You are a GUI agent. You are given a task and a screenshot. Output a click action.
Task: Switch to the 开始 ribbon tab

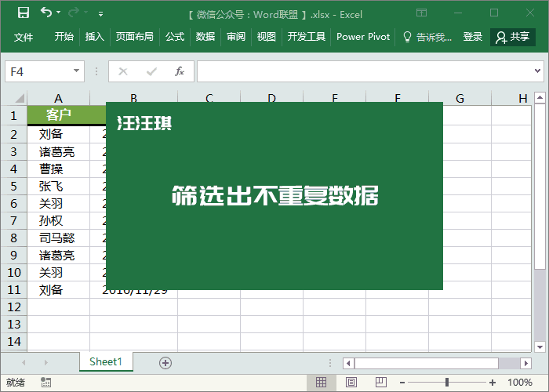[64, 36]
